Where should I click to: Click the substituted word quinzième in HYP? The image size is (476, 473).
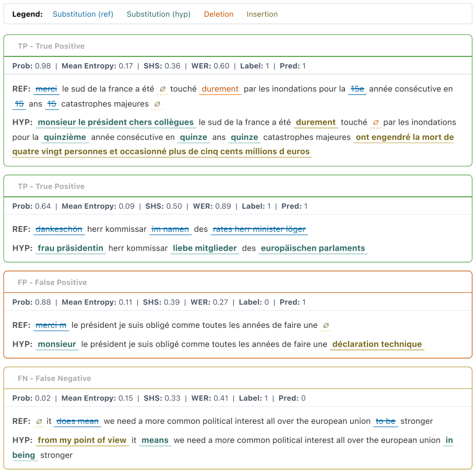coord(65,137)
